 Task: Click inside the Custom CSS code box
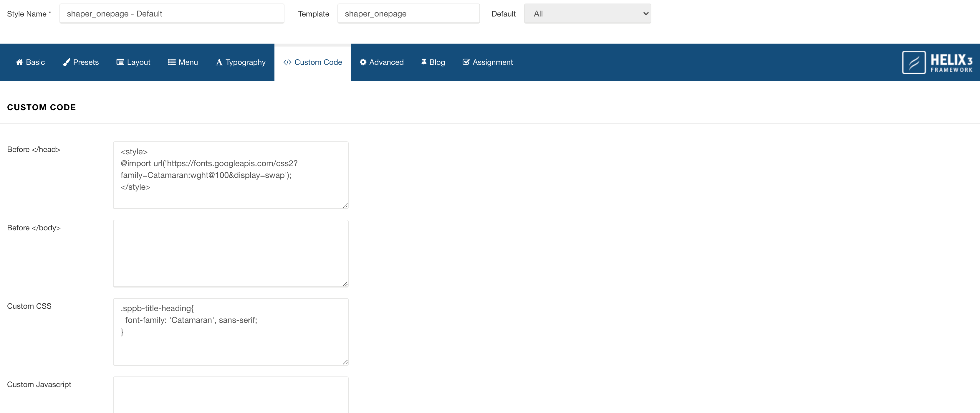[x=230, y=331]
